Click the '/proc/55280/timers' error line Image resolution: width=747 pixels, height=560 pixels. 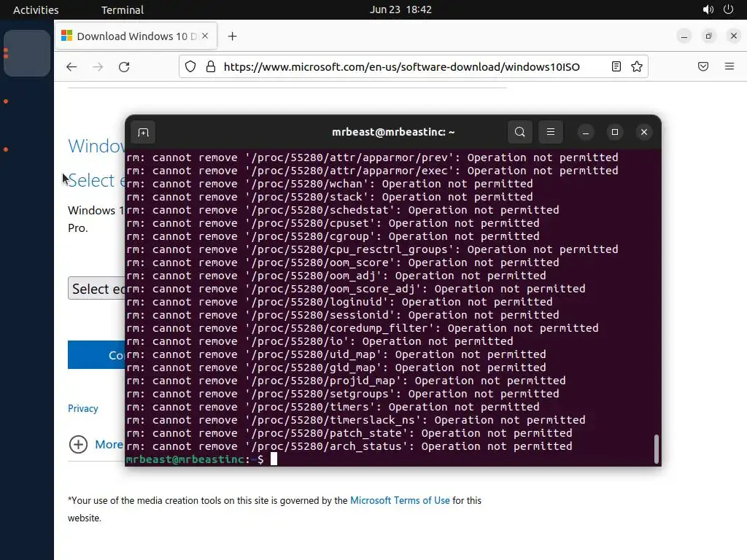pos(333,407)
